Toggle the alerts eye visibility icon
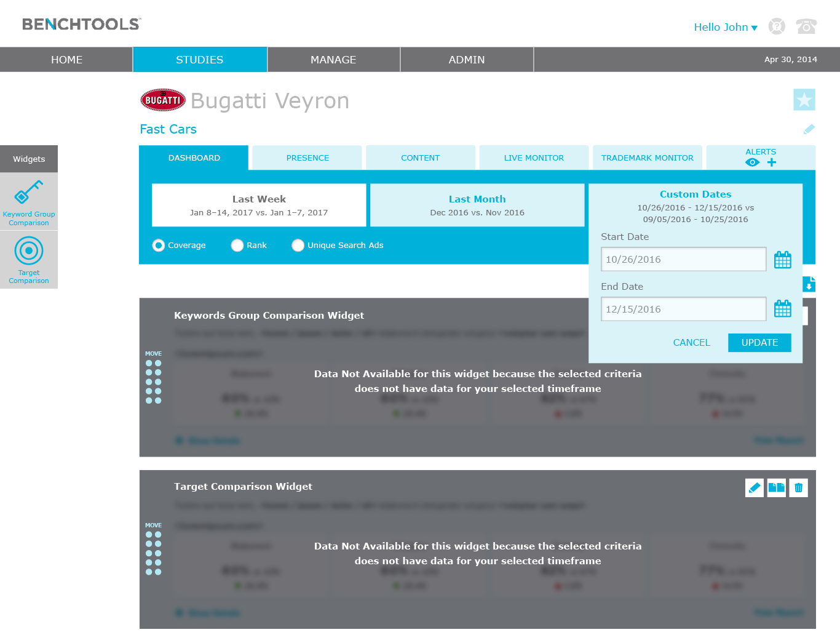The height and width of the screenshot is (643, 840). [752, 162]
